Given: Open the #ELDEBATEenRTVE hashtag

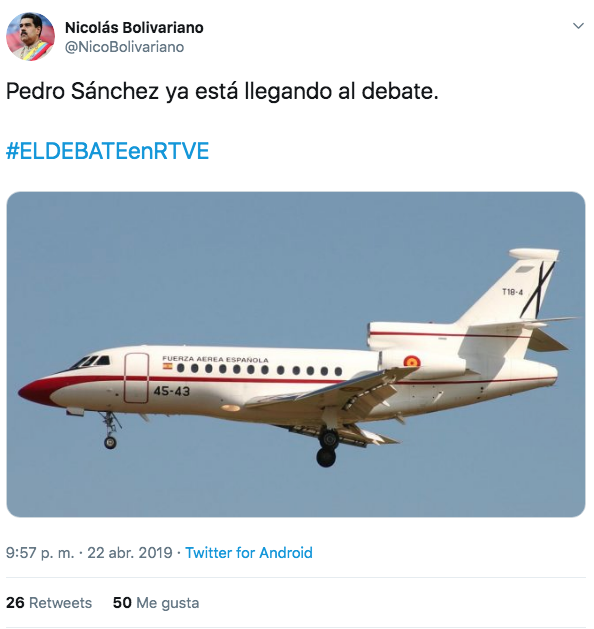Looking at the screenshot, I should click(107, 151).
